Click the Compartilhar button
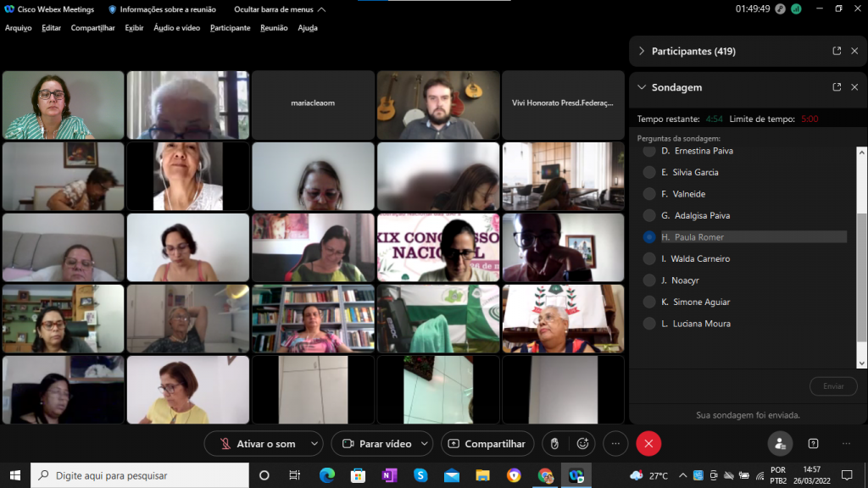 (487, 443)
